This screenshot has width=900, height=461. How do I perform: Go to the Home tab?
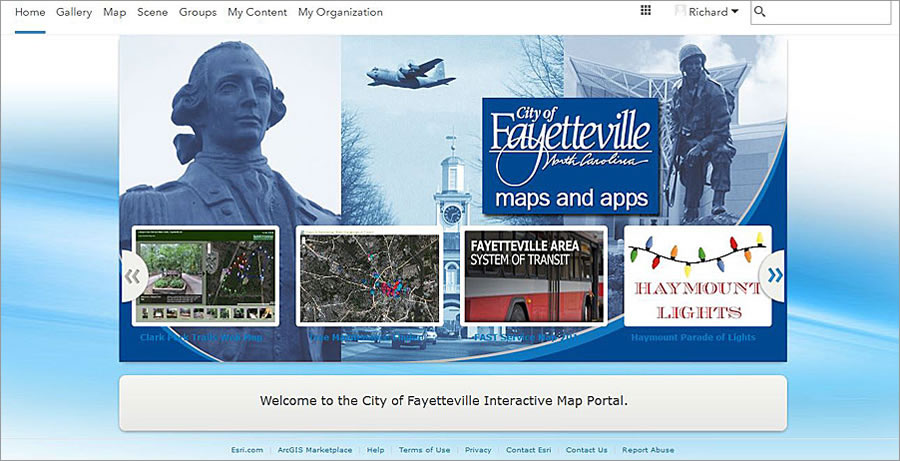click(x=30, y=12)
